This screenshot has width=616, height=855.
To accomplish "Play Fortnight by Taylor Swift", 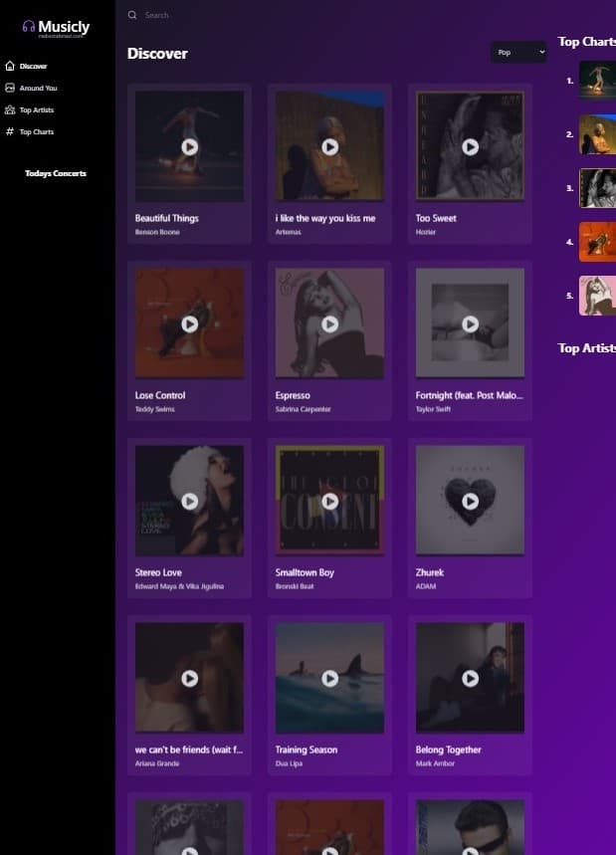I will (470, 323).
